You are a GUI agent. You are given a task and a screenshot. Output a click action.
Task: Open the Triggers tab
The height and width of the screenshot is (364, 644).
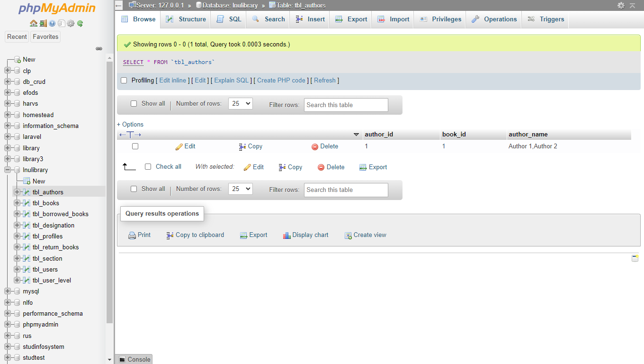(545, 19)
